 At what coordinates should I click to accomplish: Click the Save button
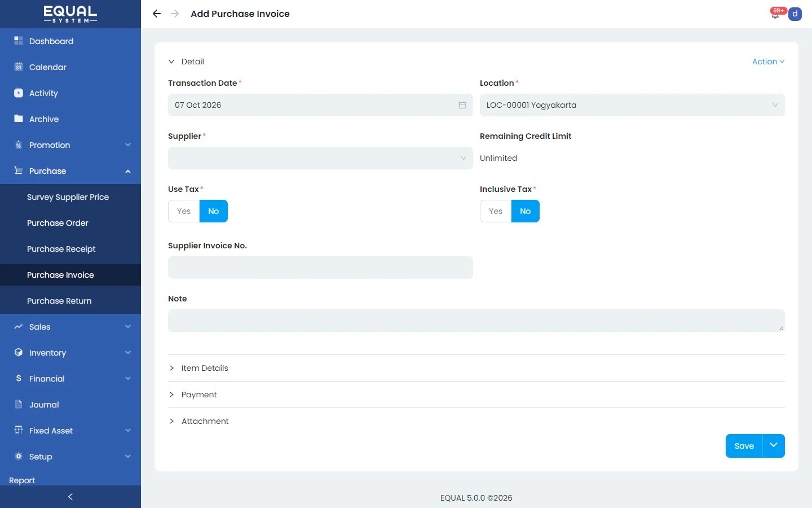tap(744, 446)
